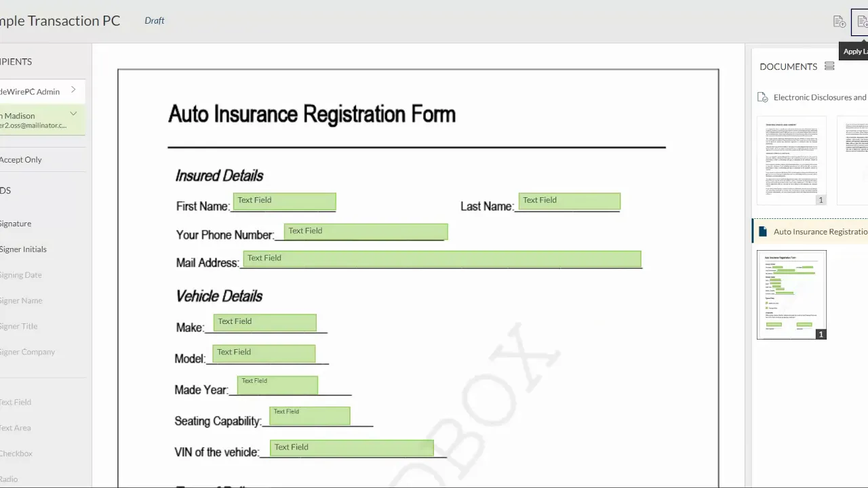Image resolution: width=868 pixels, height=488 pixels.
Task: Expand the deWirePC Admin recipient
Action: click(x=73, y=91)
